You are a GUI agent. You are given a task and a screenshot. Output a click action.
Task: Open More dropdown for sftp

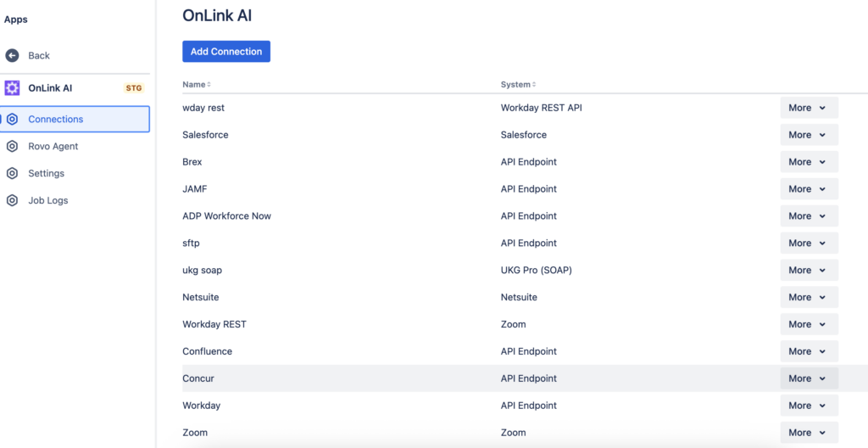click(x=810, y=243)
